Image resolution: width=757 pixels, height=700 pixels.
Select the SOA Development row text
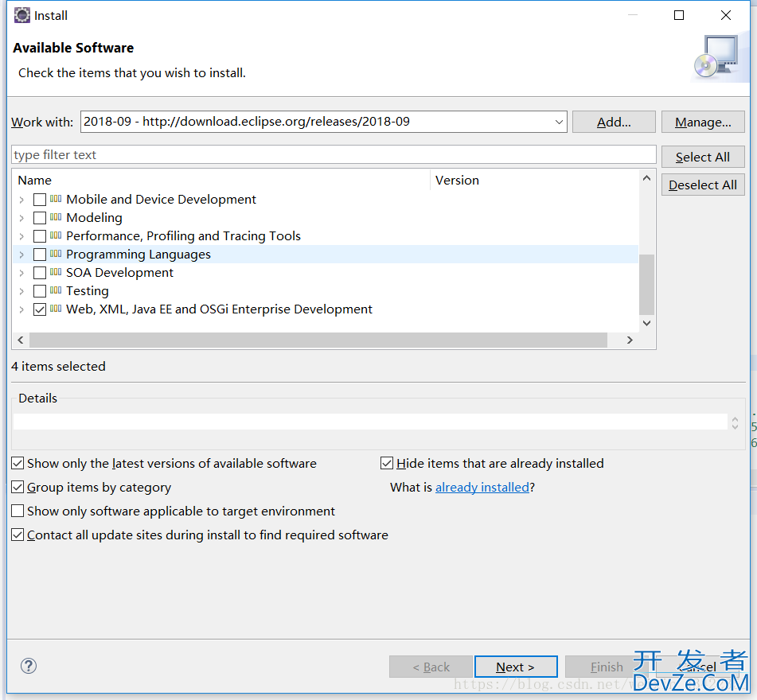[119, 273]
